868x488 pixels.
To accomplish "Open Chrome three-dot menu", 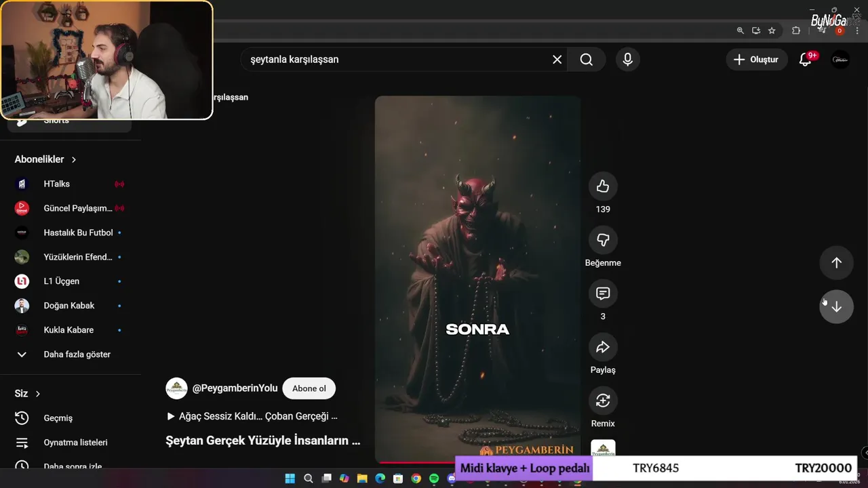I will pos(857,30).
